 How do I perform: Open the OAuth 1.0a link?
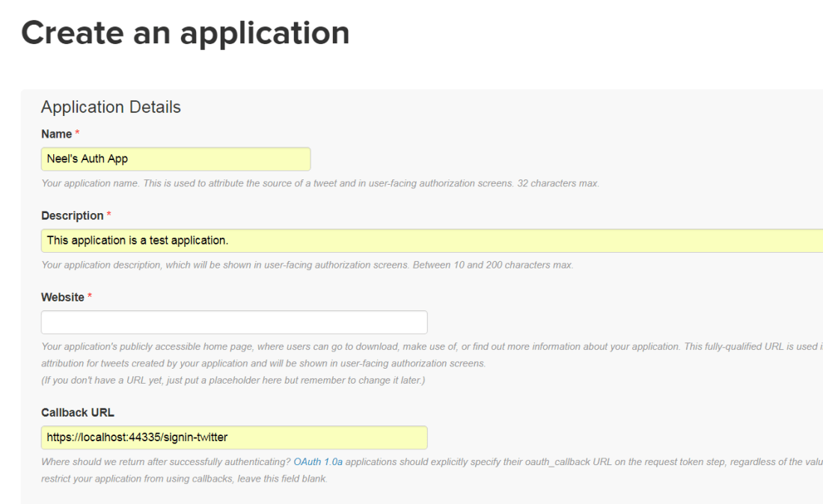pos(318,464)
